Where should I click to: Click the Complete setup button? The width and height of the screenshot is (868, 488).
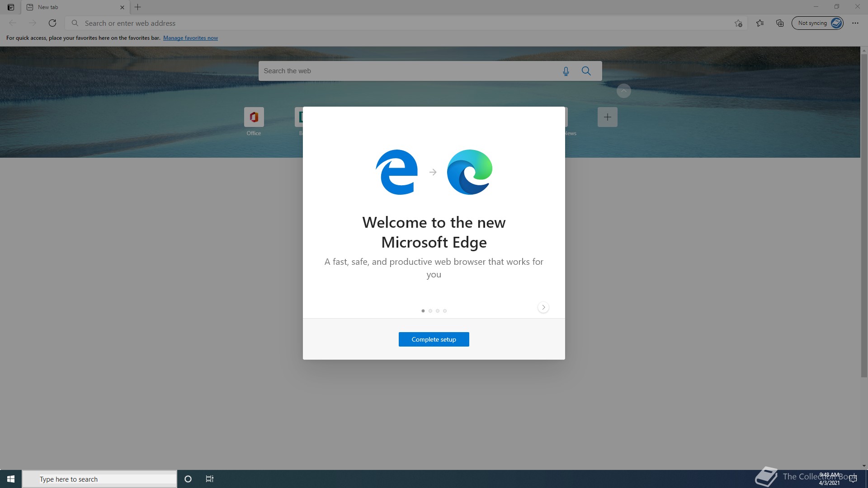(x=434, y=339)
